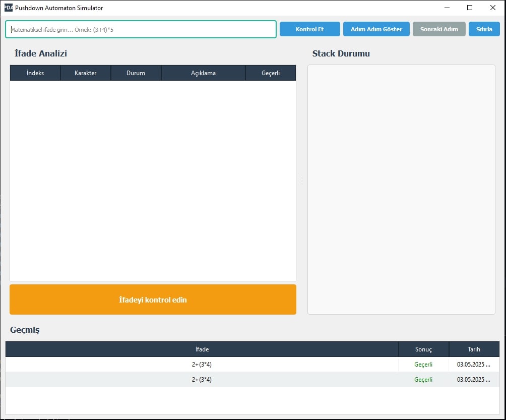This screenshot has height=420, width=506.
Task: Click the Sonraki Adım button
Action: pyautogui.click(x=439, y=29)
